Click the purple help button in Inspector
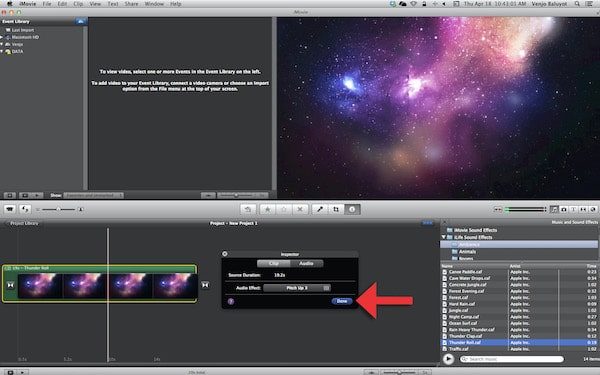600x375 pixels. point(231,301)
